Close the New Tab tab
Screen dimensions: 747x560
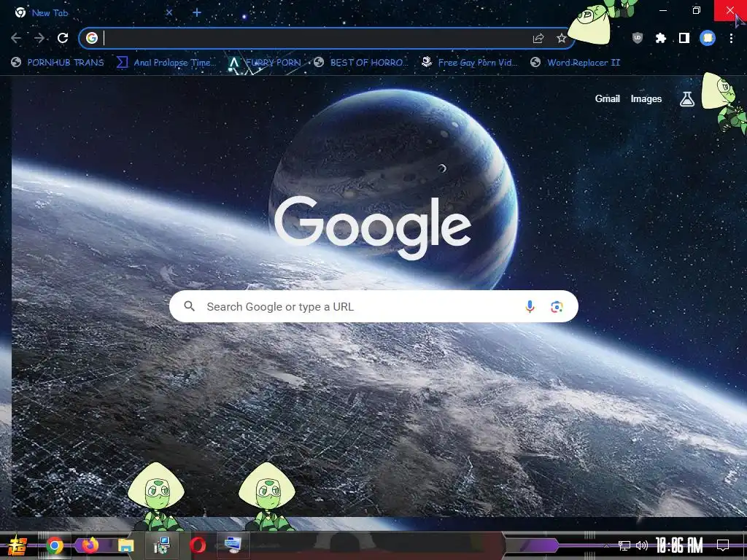169,13
